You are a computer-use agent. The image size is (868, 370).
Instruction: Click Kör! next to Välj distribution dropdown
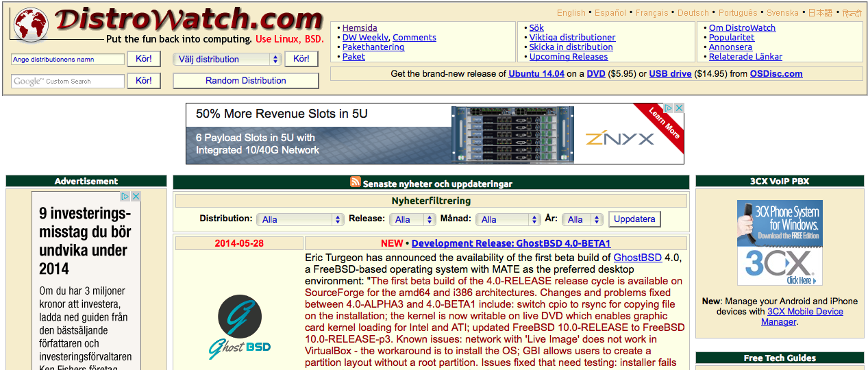tap(301, 59)
